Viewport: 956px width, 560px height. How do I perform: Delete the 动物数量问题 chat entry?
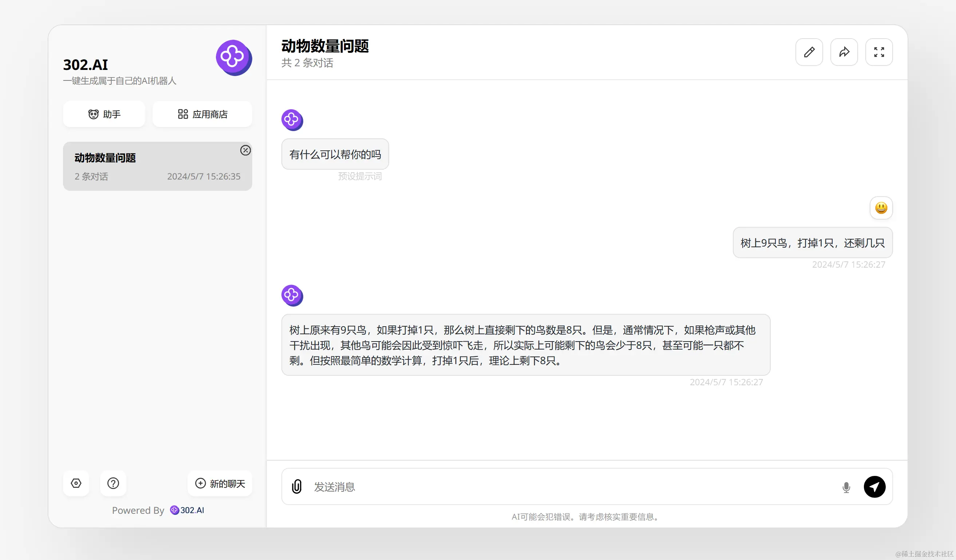coord(245,150)
